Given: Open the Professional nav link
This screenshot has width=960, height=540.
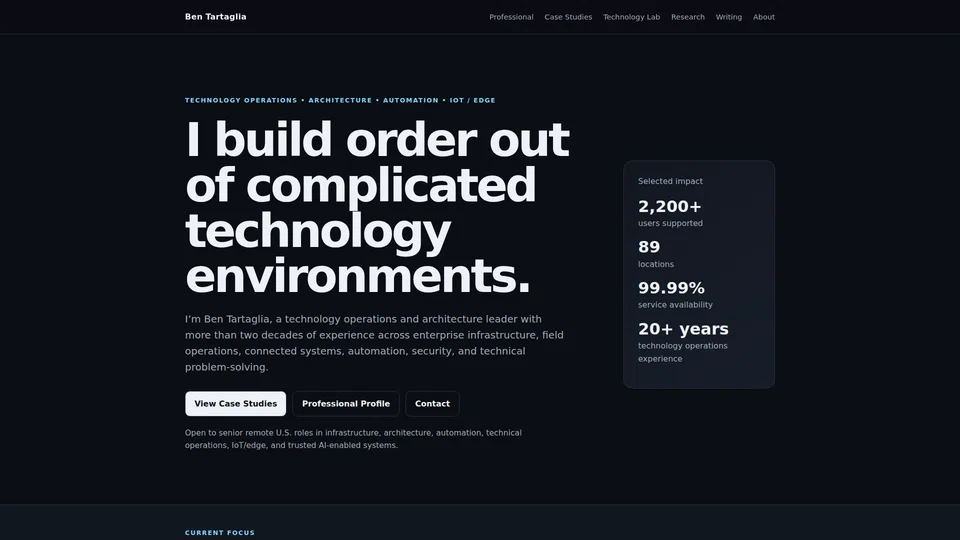Looking at the screenshot, I should click(x=511, y=17).
